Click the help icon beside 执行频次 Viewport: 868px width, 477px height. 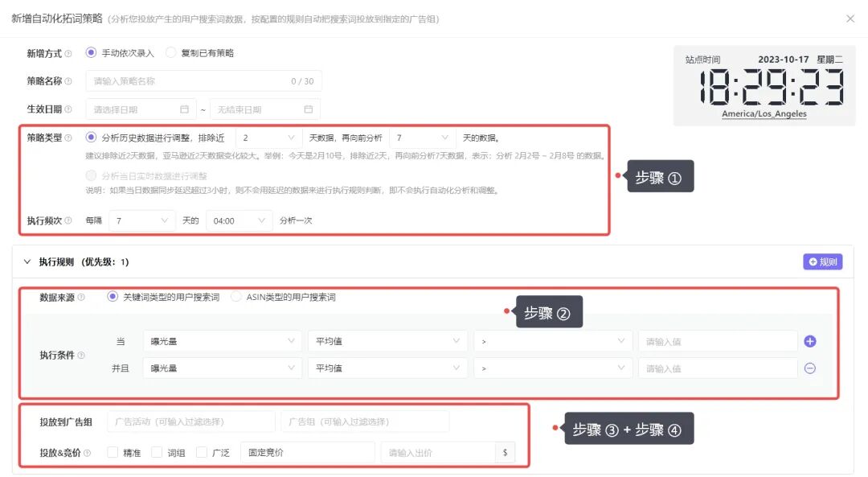click(69, 219)
